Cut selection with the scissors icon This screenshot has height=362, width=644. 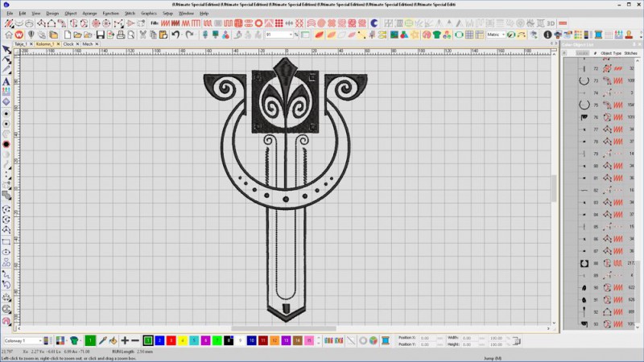pos(142,35)
